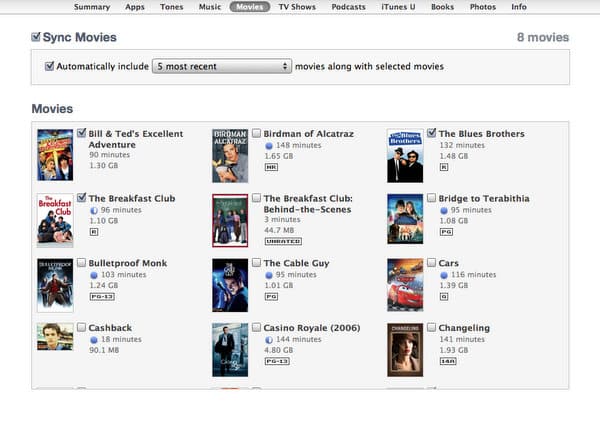Click the Bulletproof Monk poster

tap(55, 285)
